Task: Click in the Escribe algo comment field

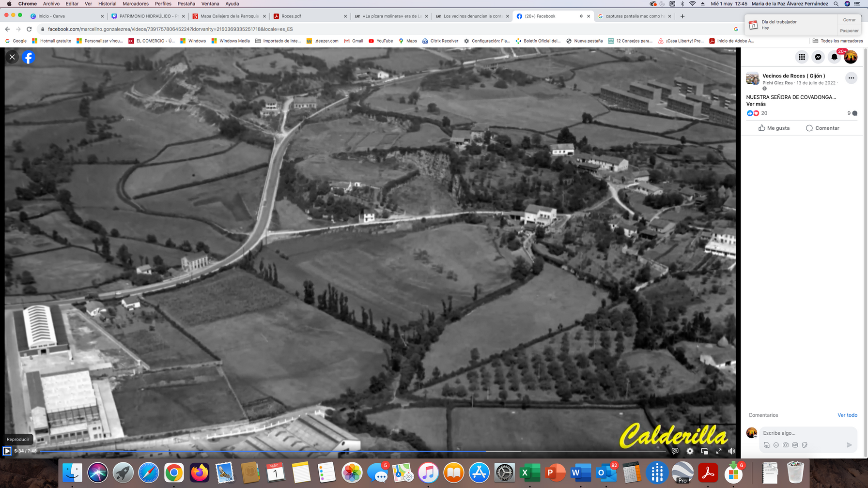Action: [804, 433]
